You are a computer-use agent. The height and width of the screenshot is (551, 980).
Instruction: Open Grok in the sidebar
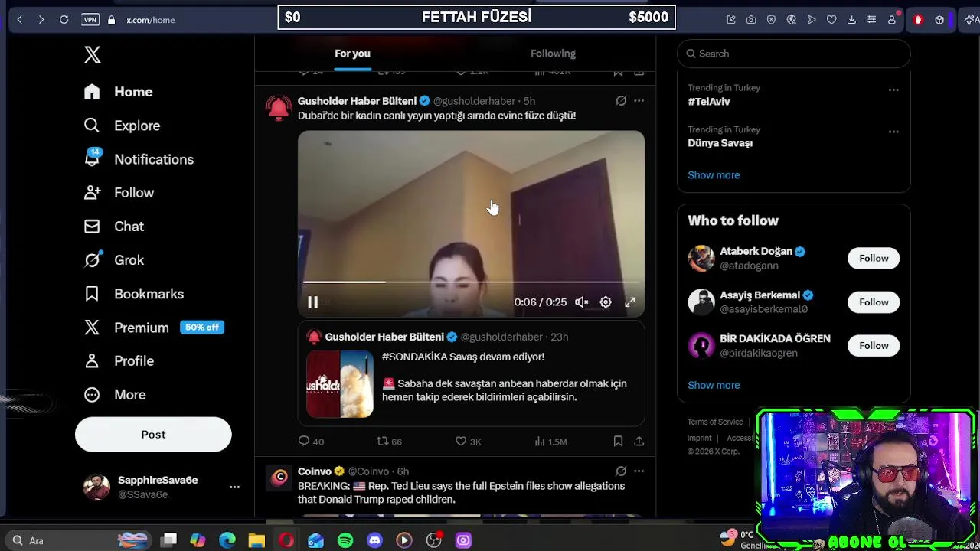pos(114,260)
